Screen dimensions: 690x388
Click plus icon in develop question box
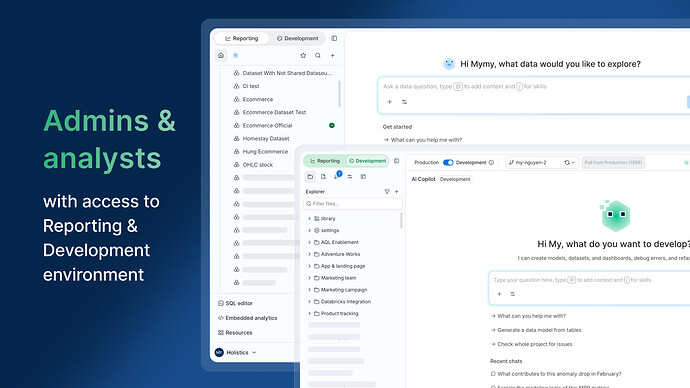[499, 294]
